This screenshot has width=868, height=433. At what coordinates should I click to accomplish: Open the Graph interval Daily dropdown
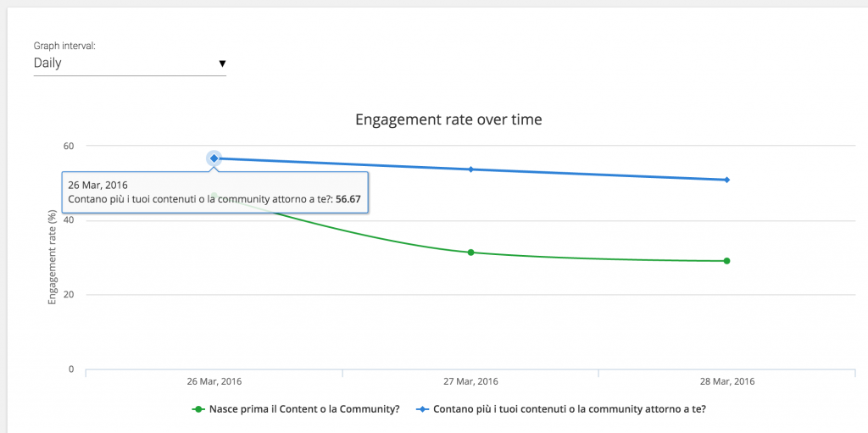tap(130, 63)
